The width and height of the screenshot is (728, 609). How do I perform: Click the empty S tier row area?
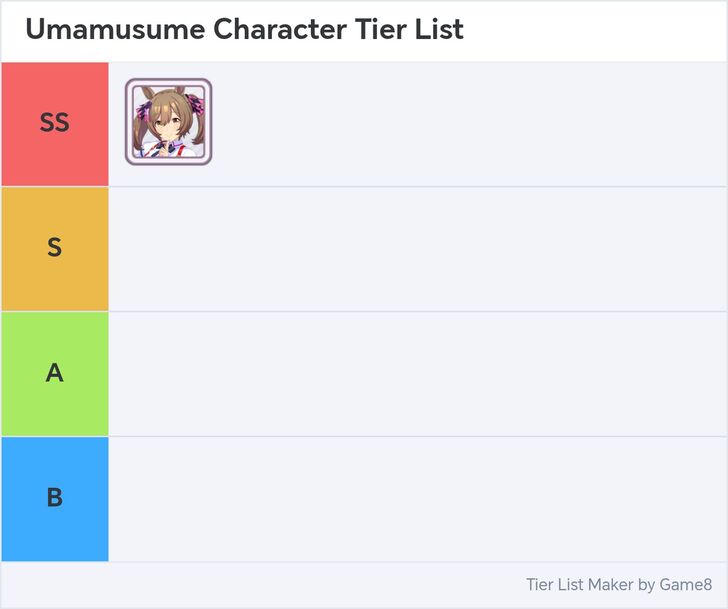point(417,248)
